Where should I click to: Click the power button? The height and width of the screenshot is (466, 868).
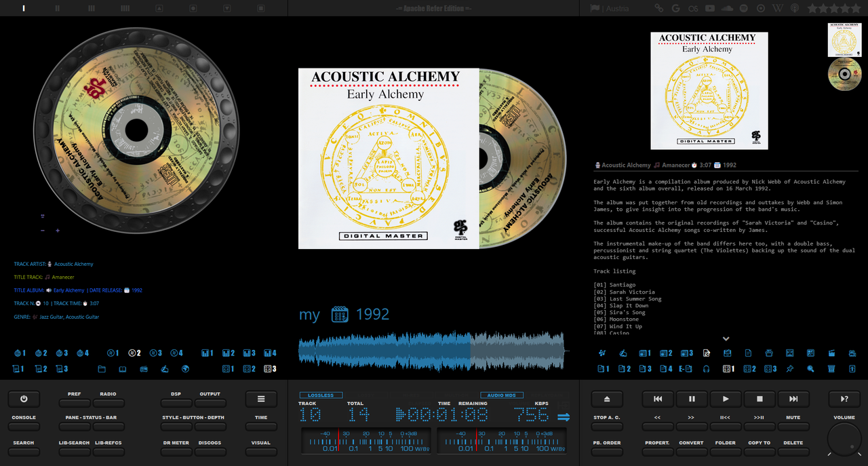24,399
